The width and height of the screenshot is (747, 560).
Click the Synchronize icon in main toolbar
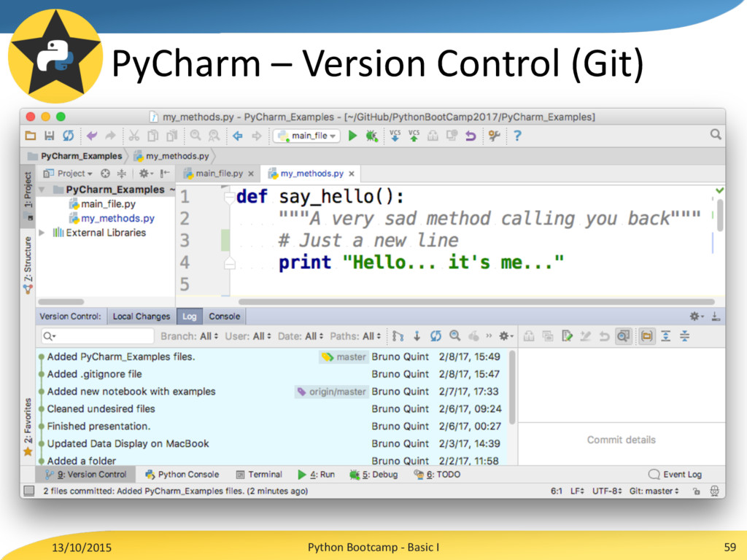coord(69,136)
